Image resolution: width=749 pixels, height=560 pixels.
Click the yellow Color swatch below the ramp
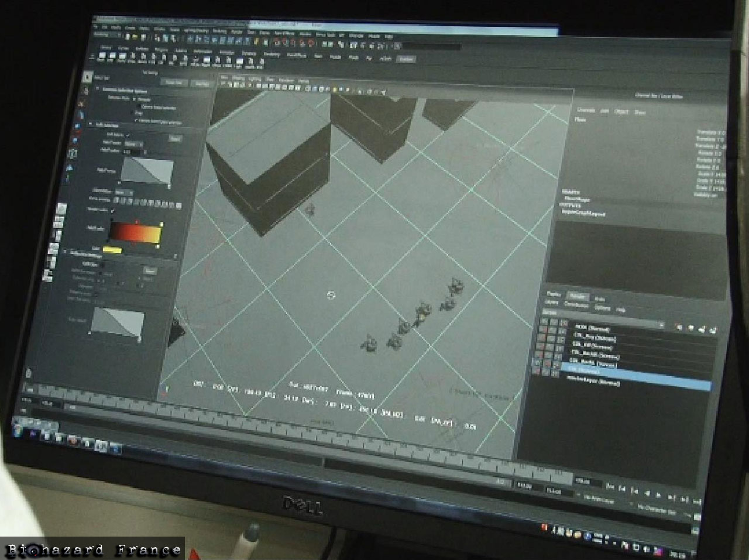coord(112,250)
